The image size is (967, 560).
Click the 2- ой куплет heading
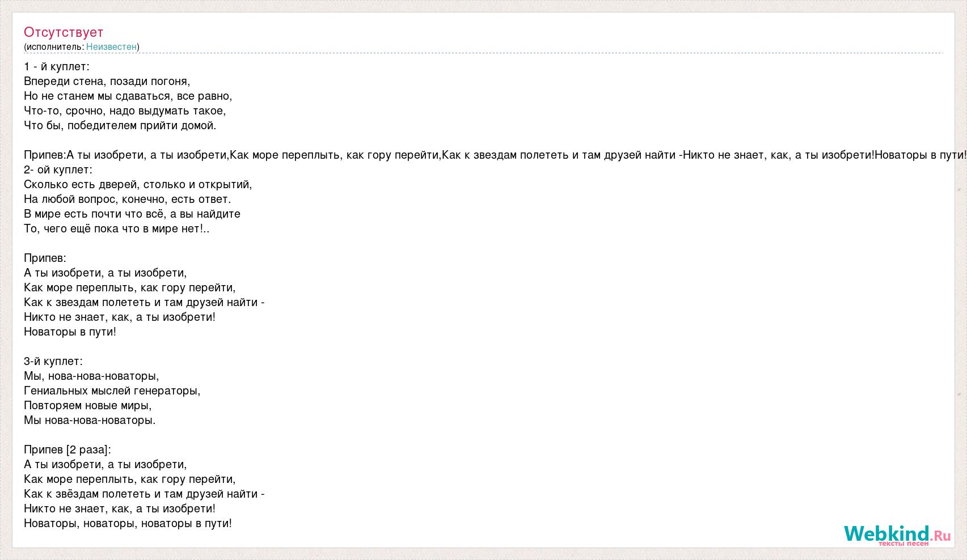(58, 169)
